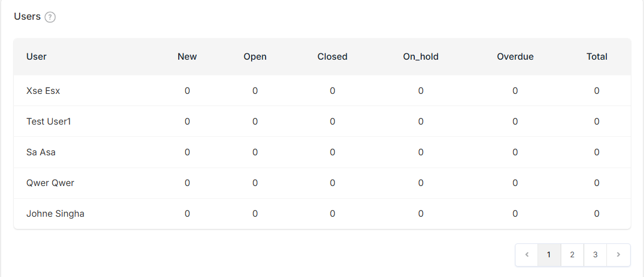
Task: Click the New column header
Action: coord(187,57)
